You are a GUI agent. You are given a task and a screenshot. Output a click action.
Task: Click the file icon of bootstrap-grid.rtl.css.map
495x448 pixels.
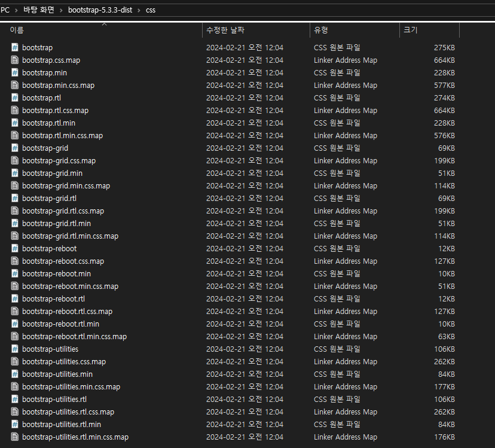point(15,211)
